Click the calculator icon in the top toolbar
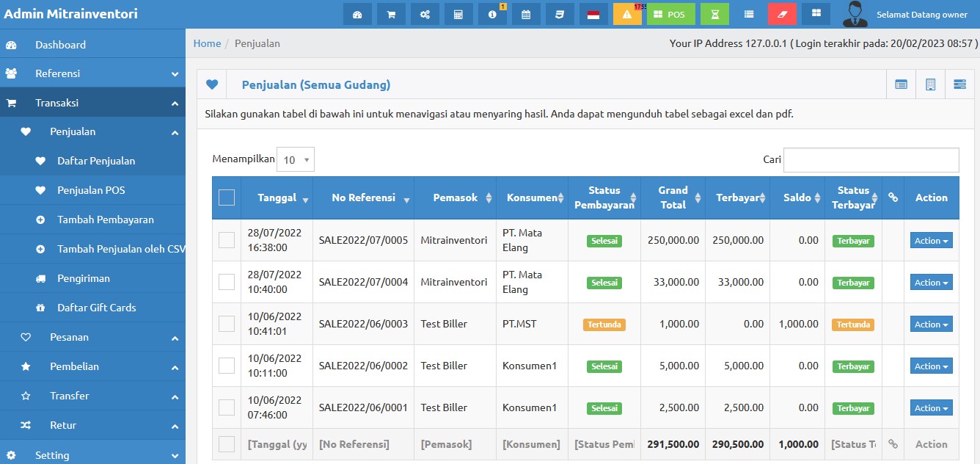This screenshot has height=464, width=980. (458, 13)
